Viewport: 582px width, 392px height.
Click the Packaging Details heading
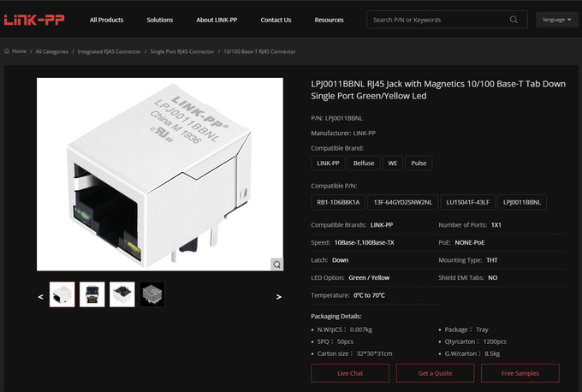336,317
